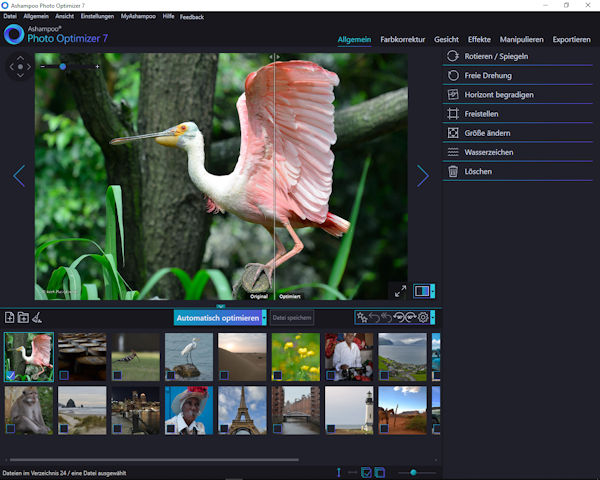Click the Löschen trash can icon

tap(453, 171)
